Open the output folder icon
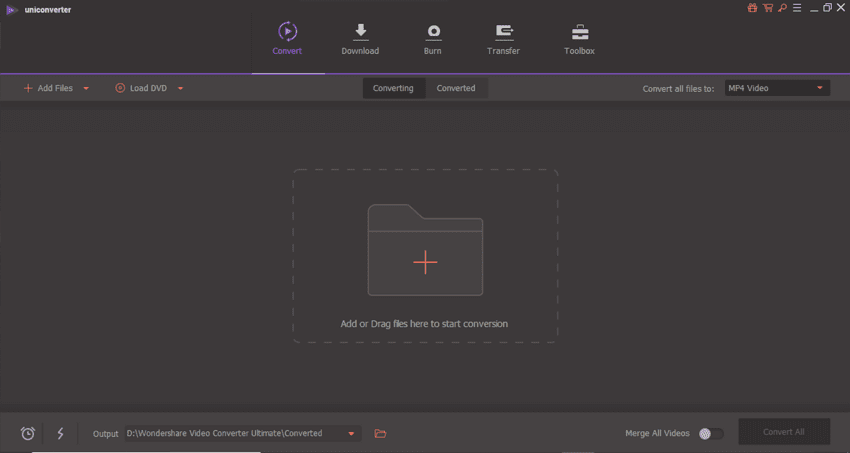The height and width of the screenshot is (453, 850). (x=381, y=433)
